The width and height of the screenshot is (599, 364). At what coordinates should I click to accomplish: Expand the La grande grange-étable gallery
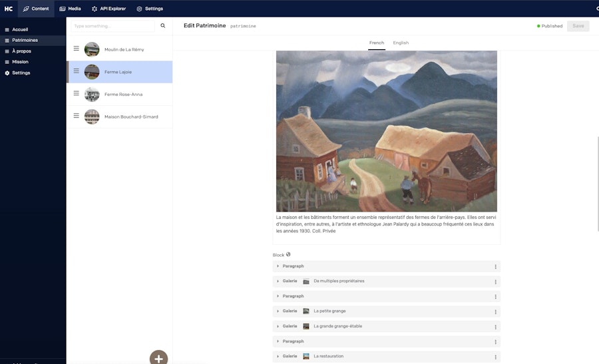[278, 326]
